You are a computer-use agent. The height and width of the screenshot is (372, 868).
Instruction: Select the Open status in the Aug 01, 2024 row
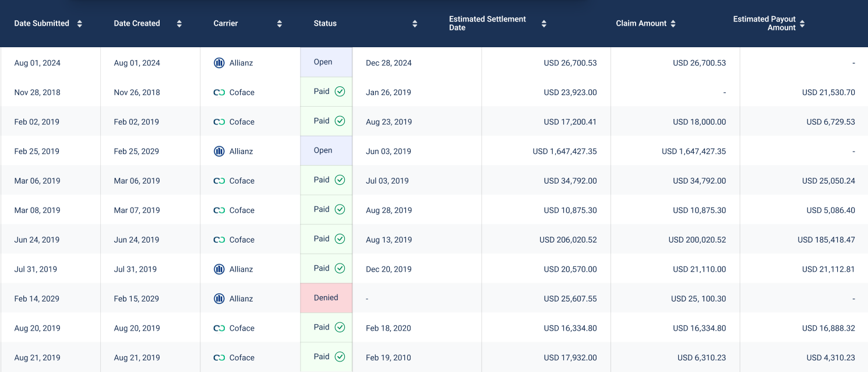(x=323, y=62)
